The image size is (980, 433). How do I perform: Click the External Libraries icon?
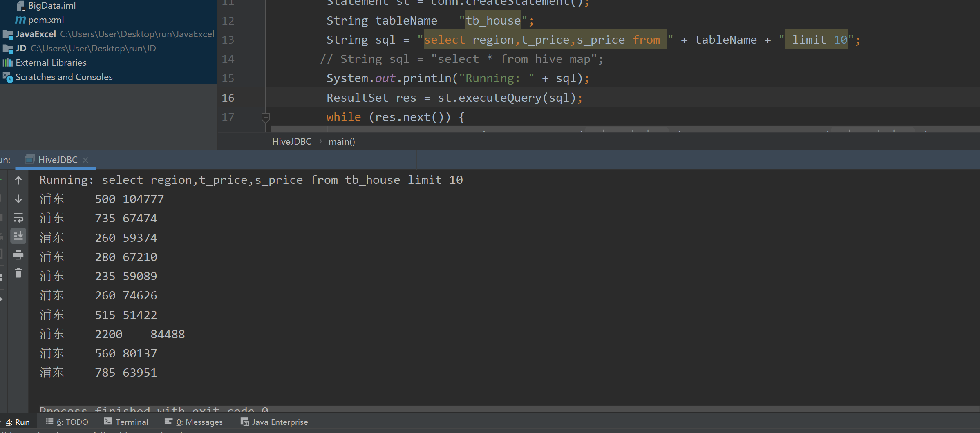coord(8,62)
